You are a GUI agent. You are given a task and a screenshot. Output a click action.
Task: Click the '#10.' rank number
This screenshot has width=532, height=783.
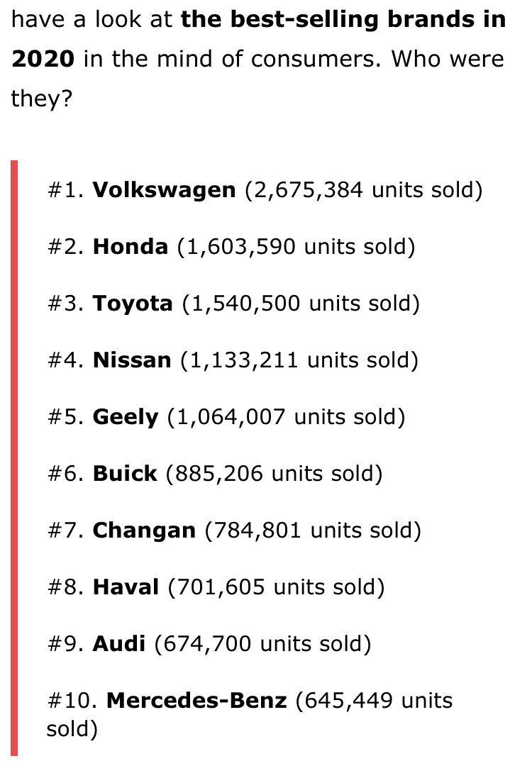point(72,700)
